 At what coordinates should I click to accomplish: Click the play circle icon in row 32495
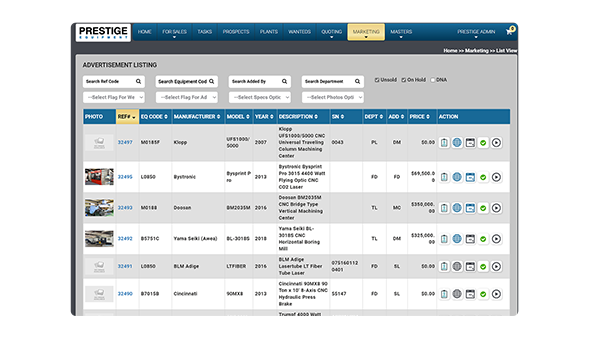coord(496,177)
